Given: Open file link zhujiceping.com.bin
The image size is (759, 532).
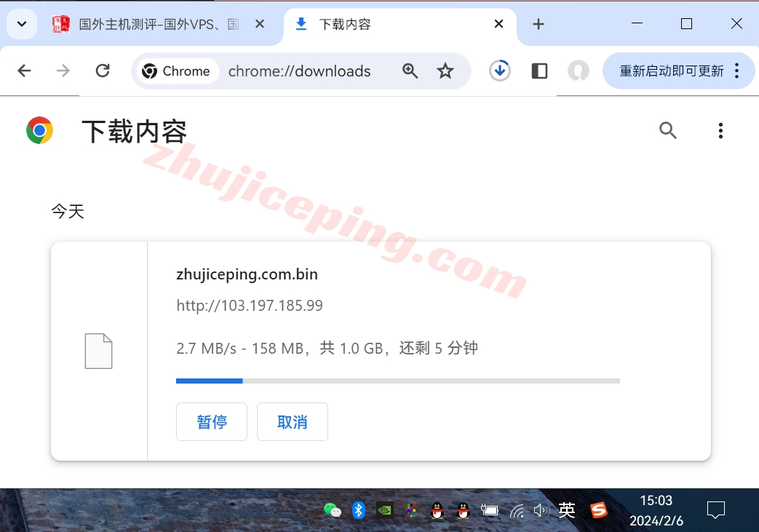Looking at the screenshot, I should click(x=247, y=274).
